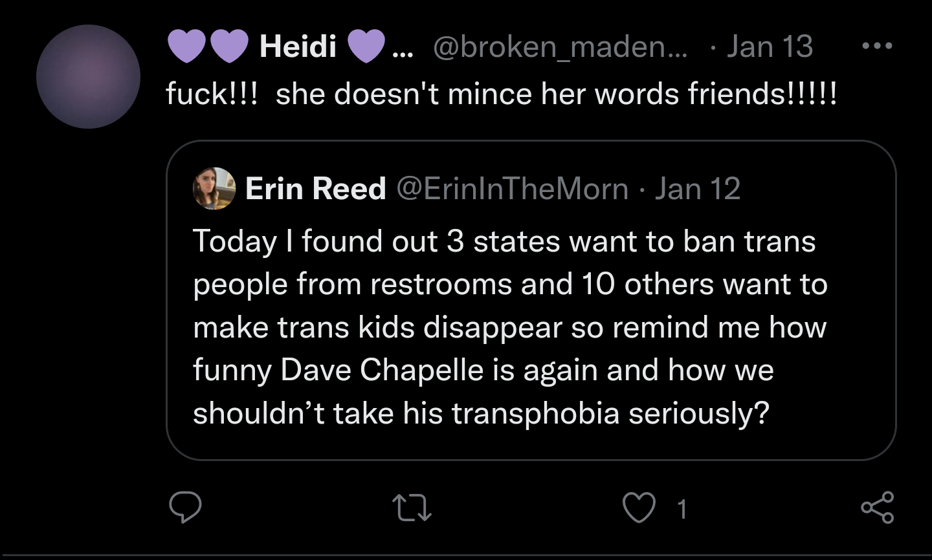The image size is (932, 560).
Task: Click Erin Reed's small avatar photo
Action: [x=214, y=189]
